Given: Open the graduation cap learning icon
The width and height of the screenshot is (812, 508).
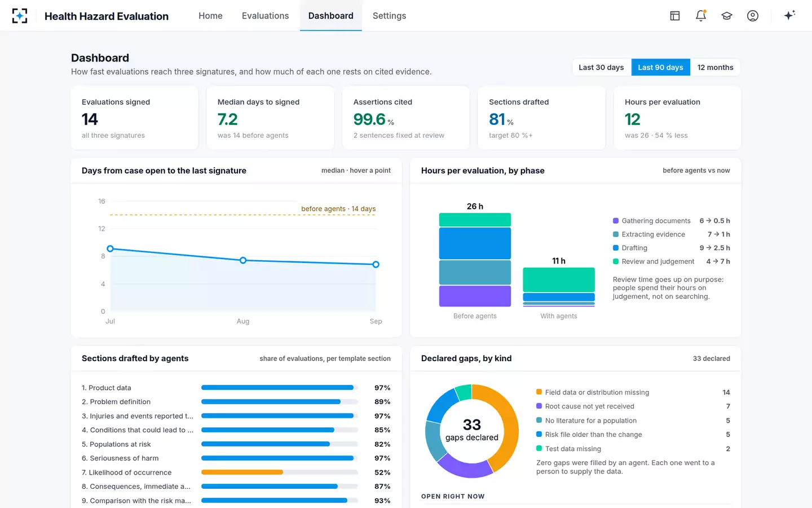Looking at the screenshot, I should click(x=727, y=16).
